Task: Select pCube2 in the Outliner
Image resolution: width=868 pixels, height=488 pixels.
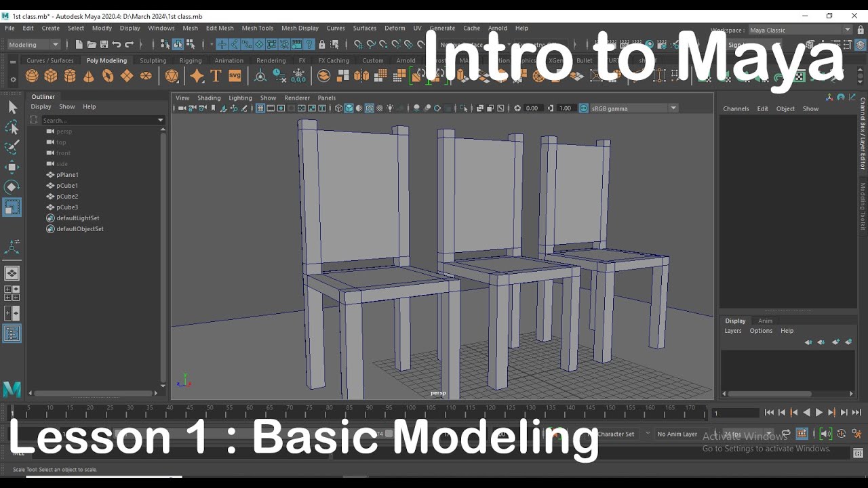Action: pyautogui.click(x=67, y=197)
